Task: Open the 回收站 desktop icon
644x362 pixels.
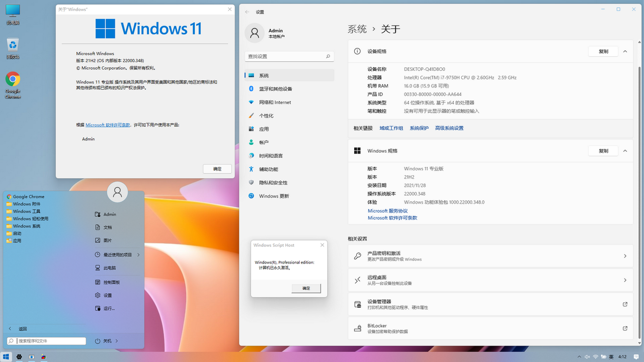Action: (x=13, y=48)
